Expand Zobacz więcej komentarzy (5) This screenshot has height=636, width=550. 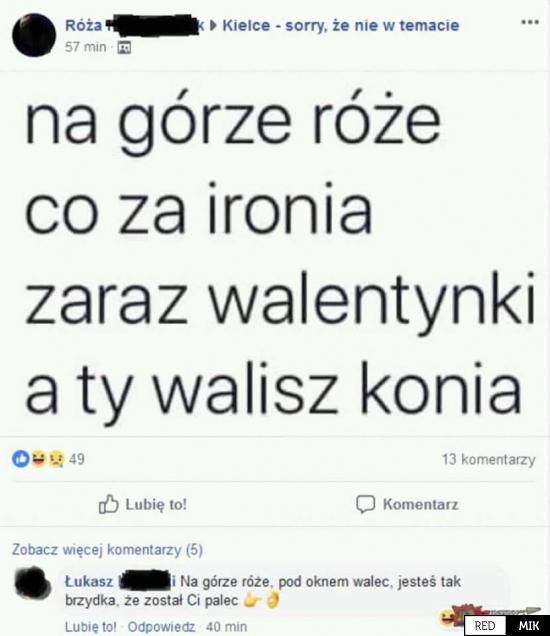coord(107,550)
